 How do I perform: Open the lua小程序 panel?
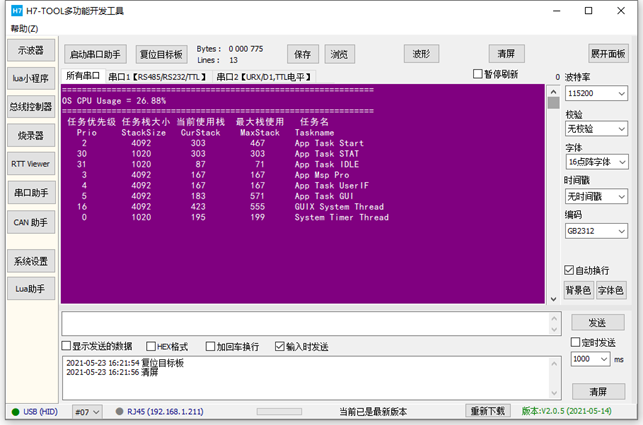(x=31, y=78)
